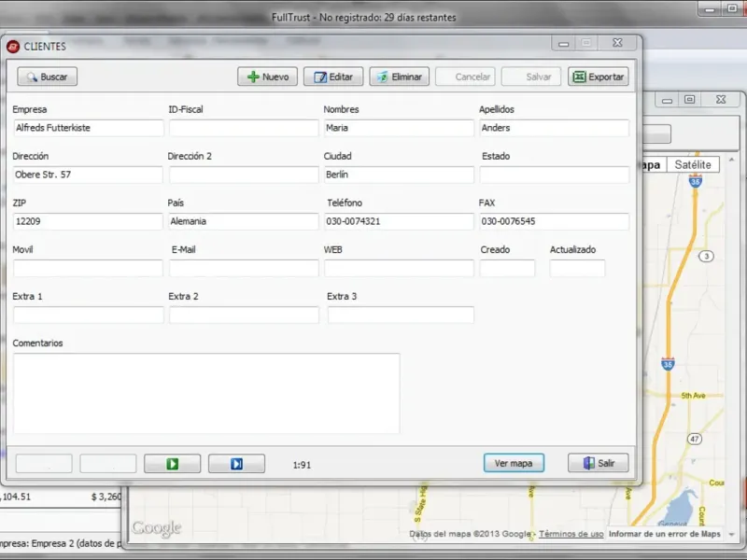Minimize the map window behind
The image size is (747, 560).
pyautogui.click(x=667, y=100)
